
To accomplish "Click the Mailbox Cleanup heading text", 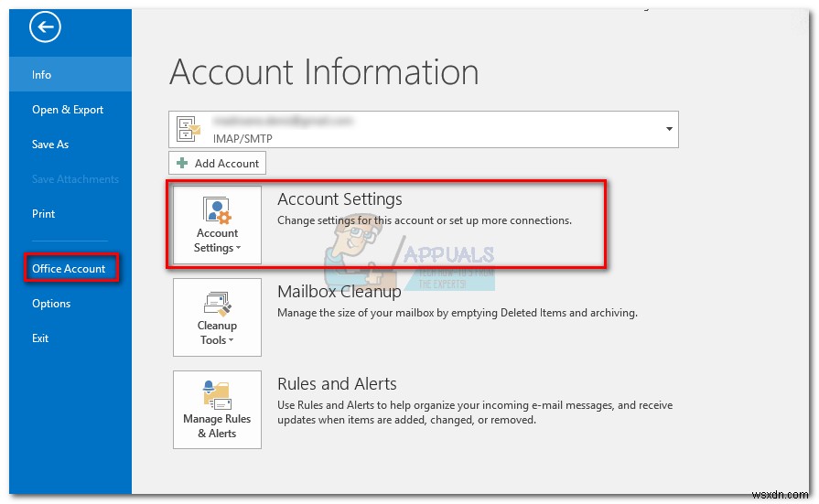I will (339, 292).
